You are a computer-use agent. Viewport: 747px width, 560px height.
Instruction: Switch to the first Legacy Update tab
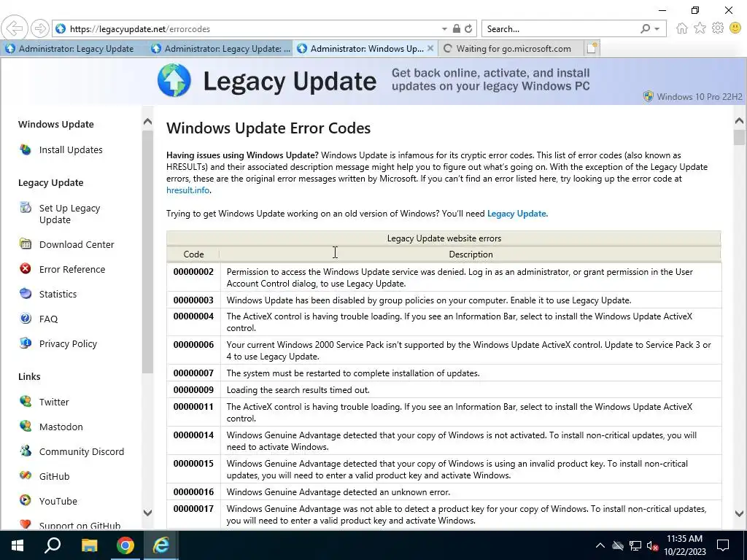click(x=73, y=49)
